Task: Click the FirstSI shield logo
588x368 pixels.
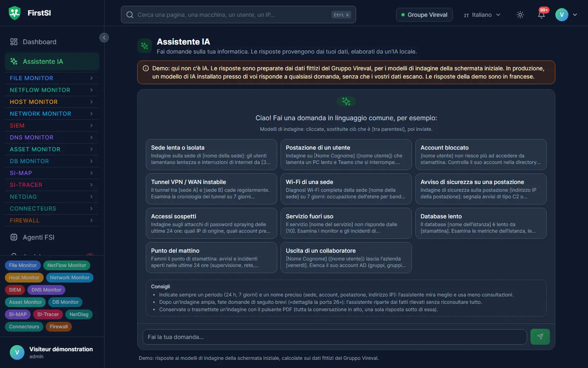Action: point(15,13)
